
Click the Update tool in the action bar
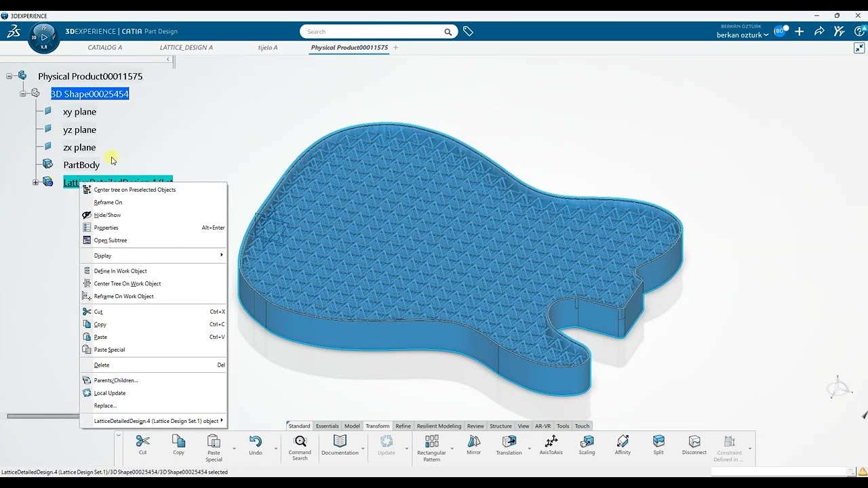pyautogui.click(x=387, y=445)
